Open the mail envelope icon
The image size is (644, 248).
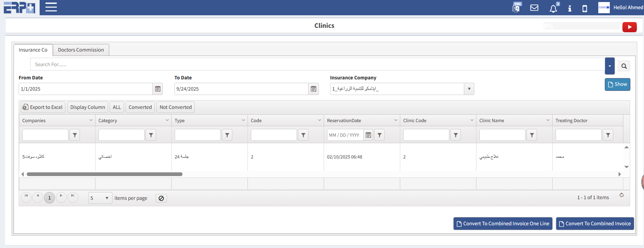pyautogui.click(x=534, y=8)
